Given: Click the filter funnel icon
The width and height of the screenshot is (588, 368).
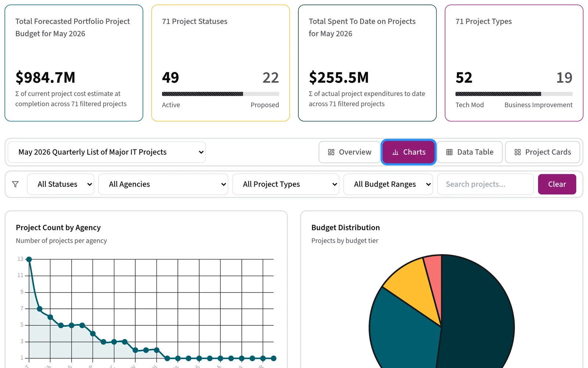Looking at the screenshot, I should coord(15,184).
